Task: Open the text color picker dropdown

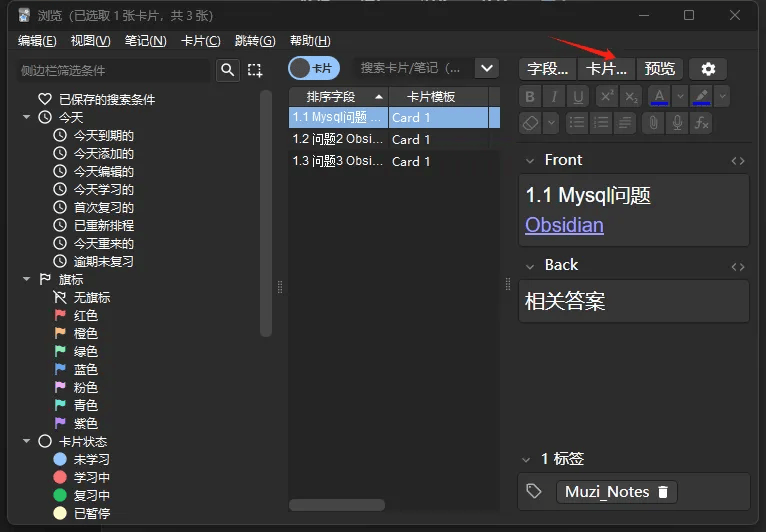Action: point(680,96)
